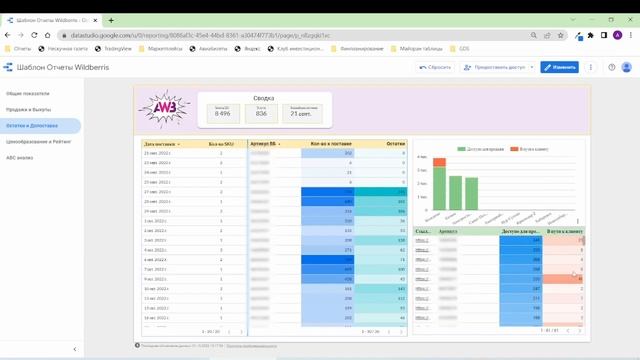Open the share icon in the address bar
The image size is (640, 360).
(x=547, y=36)
